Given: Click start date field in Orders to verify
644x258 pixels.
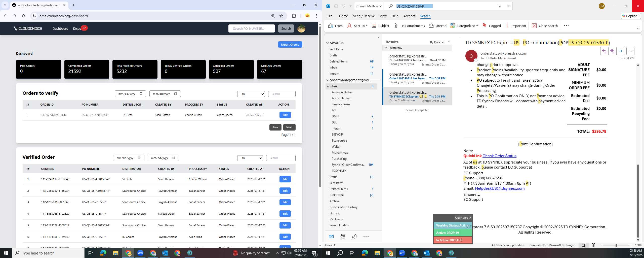Looking at the screenshot, I should [130, 94].
